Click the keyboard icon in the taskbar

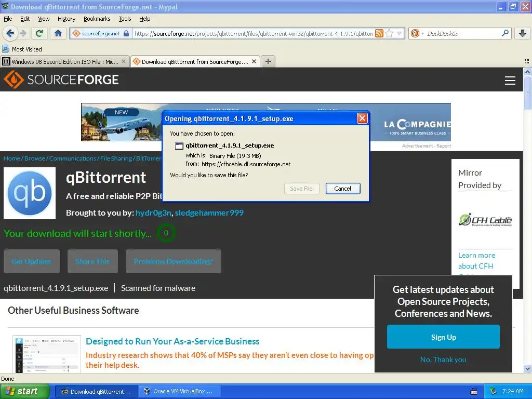tap(474, 392)
